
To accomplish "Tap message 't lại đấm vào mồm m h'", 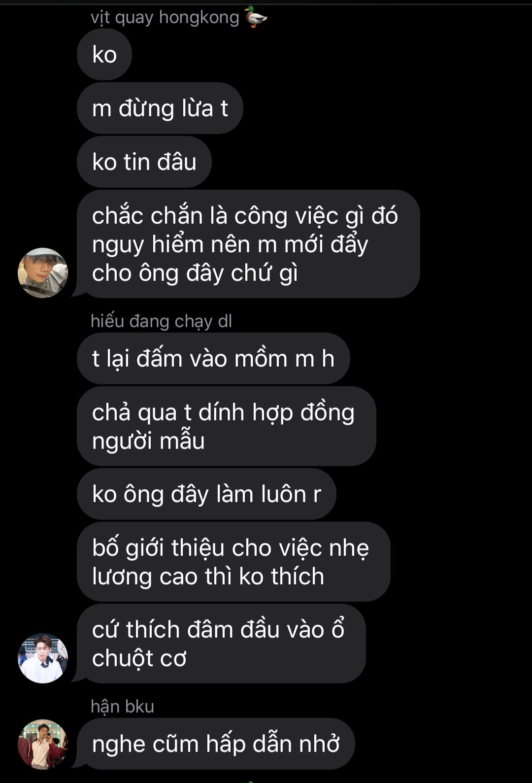I will tap(213, 359).
